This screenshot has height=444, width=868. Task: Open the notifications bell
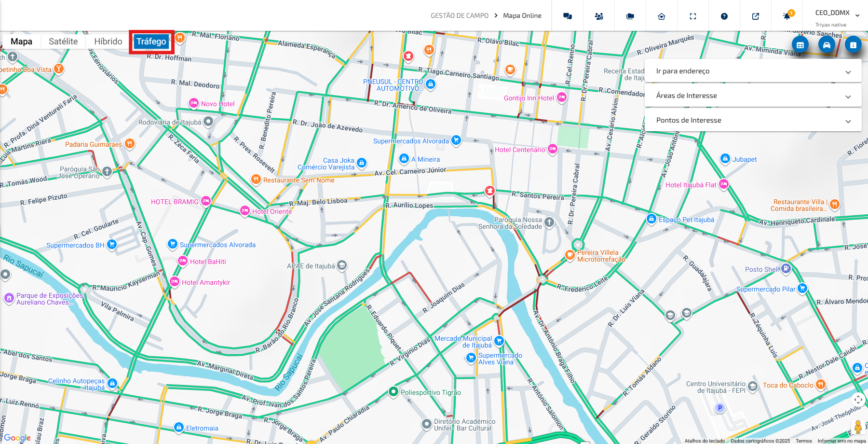(x=787, y=16)
